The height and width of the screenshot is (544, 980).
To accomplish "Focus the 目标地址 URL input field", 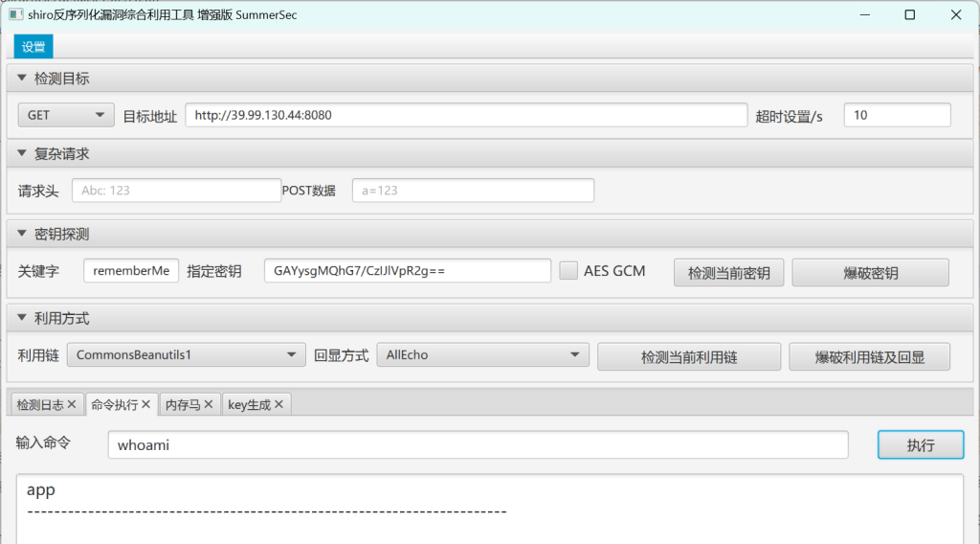I will pos(465,115).
